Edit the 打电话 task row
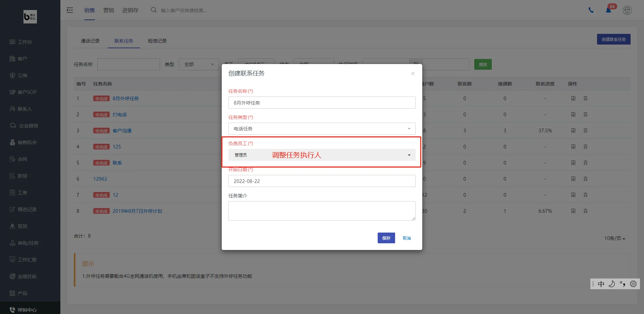Viewport: 644px width, 314px height. [x=574, y=114]
